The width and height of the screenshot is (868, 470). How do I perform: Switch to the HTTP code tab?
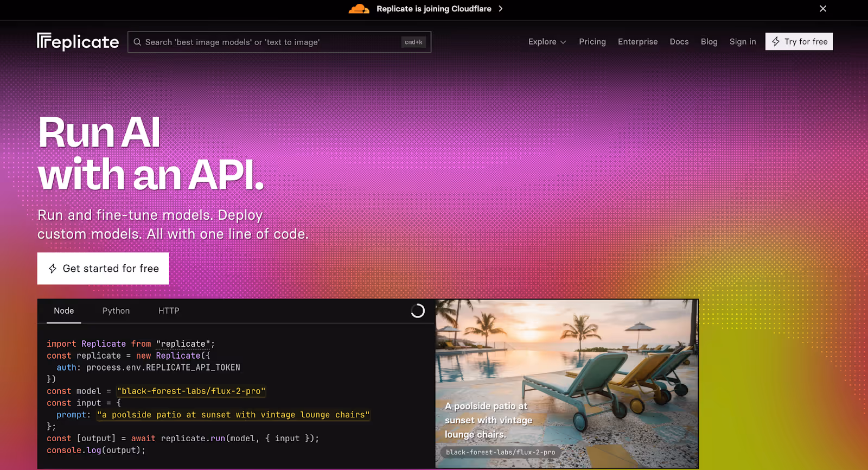pos(169,310)
